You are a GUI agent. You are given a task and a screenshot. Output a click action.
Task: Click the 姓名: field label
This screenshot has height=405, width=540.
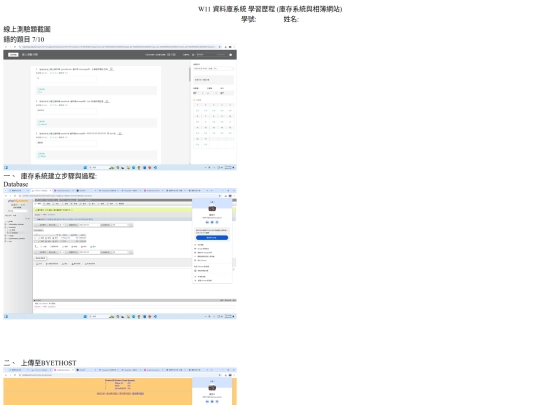291,19
